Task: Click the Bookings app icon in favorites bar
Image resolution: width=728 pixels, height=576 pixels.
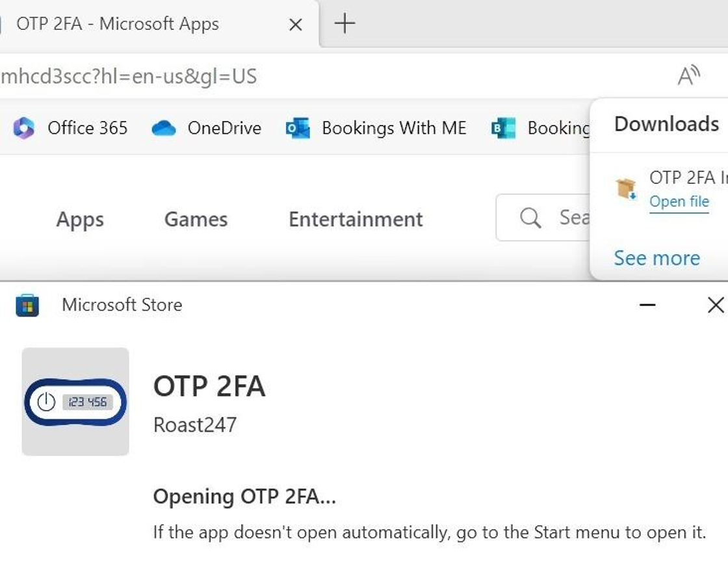Action: click(503, 128)
